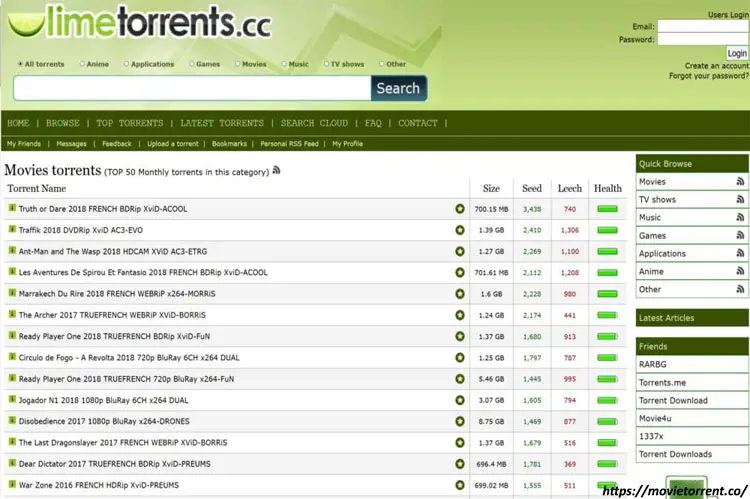Bookmark star icon for Truth or Dare torrent
The width and height of the screenshot is (750, 499).
pyautogui.click(x=460, y=209)
